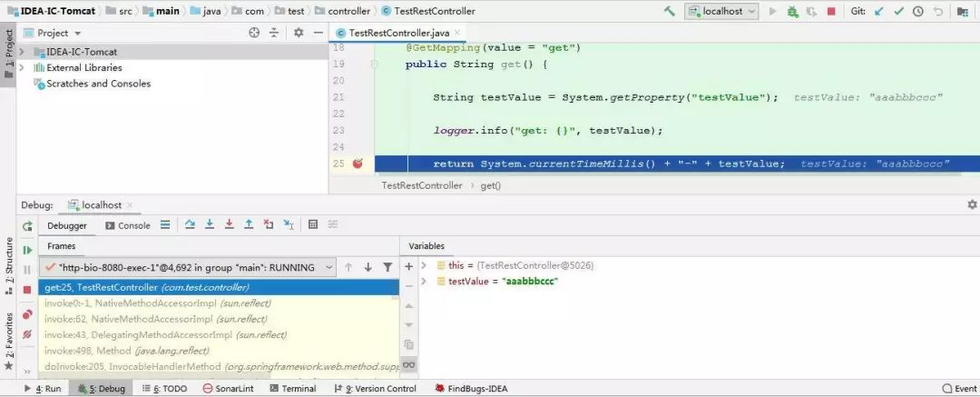Open the 5: Debug tool window

coord(102,388)
